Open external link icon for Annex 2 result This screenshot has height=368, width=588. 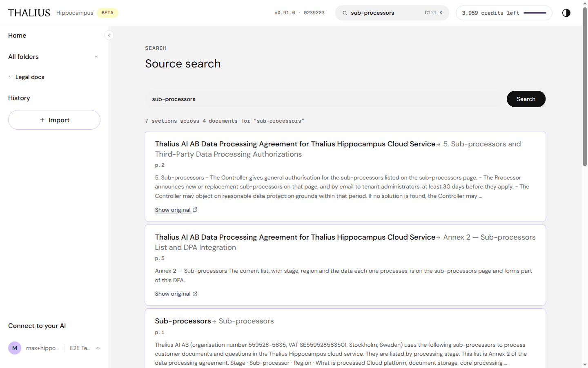(x=195, y=294)
